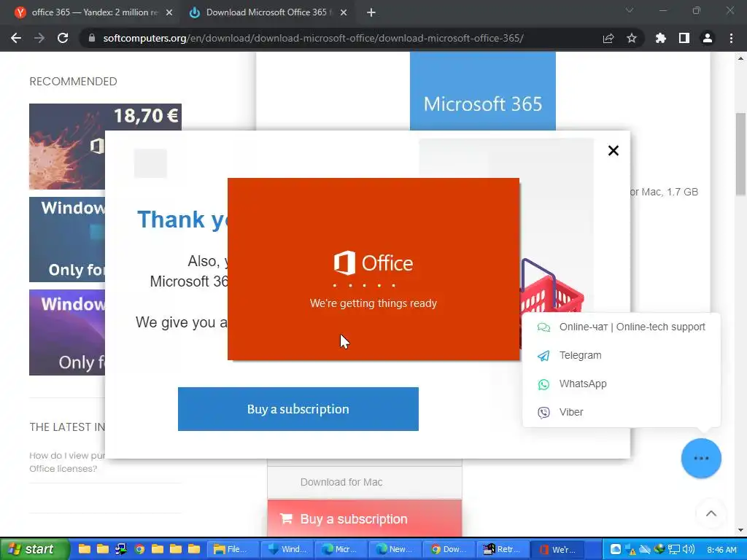Click the scroll-to-top arrow button
Image resolution: width=747 pixels, height=560 pixels.
click(711, 513)
